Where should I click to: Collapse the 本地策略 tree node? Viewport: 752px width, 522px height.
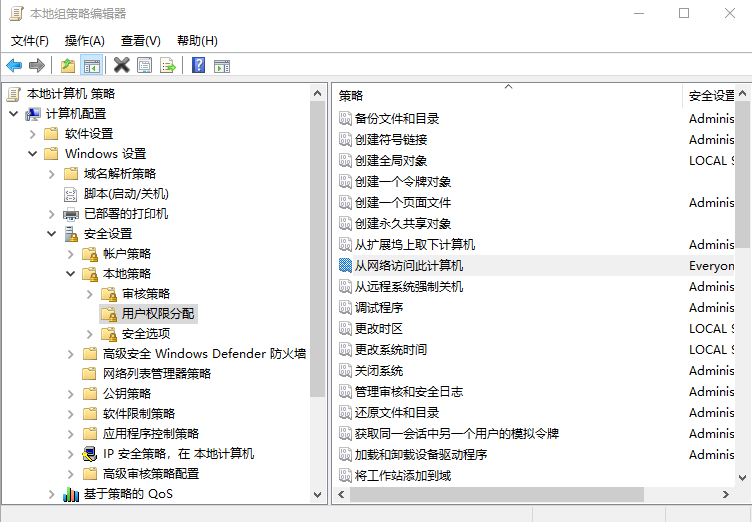click(71, 274)
